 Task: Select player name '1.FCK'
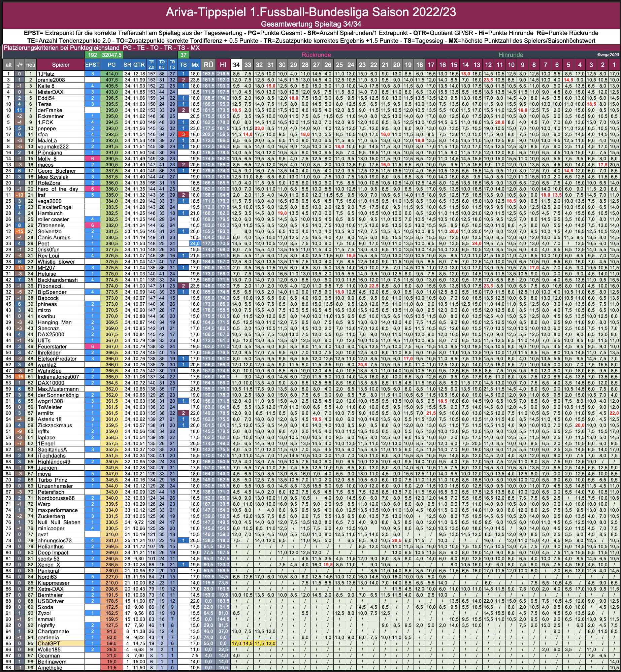(45, 122)
